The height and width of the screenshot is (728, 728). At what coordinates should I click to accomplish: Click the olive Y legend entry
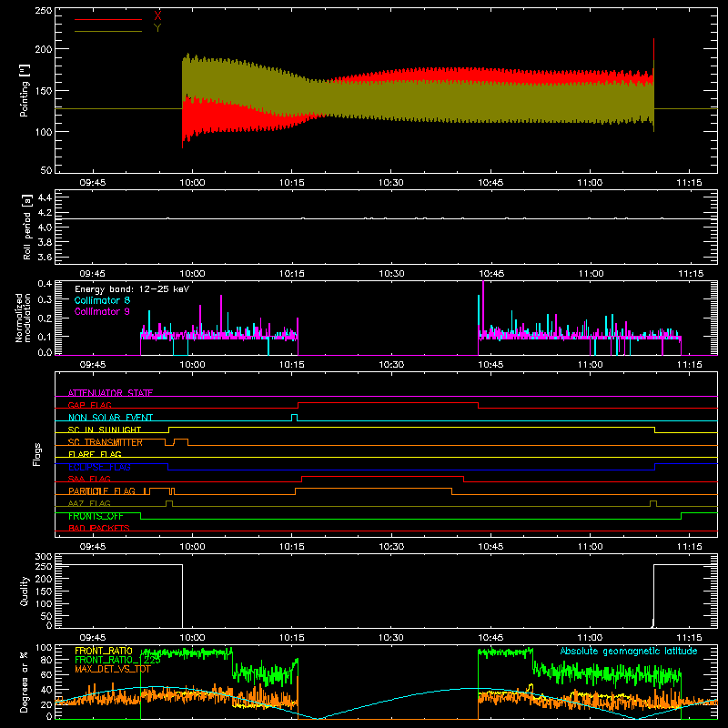pyautogui.click(x=157, y=28)
